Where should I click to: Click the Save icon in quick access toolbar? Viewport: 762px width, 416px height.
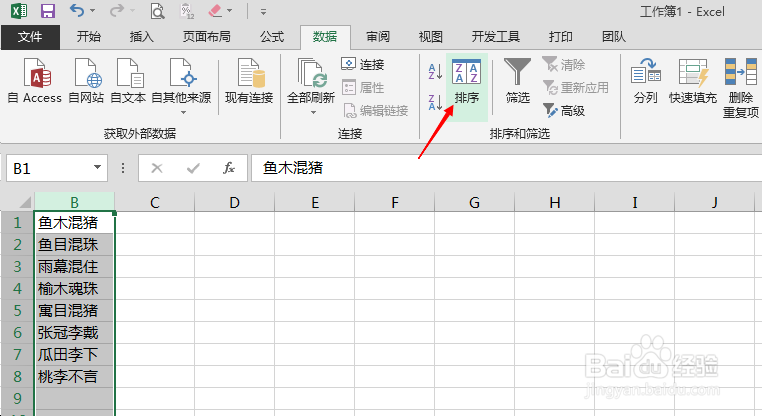point(48,11)
